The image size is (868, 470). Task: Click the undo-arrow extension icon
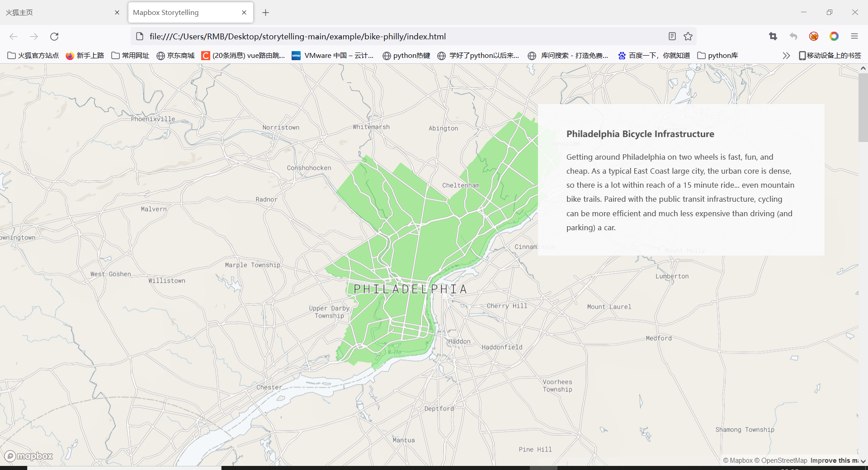793,36
